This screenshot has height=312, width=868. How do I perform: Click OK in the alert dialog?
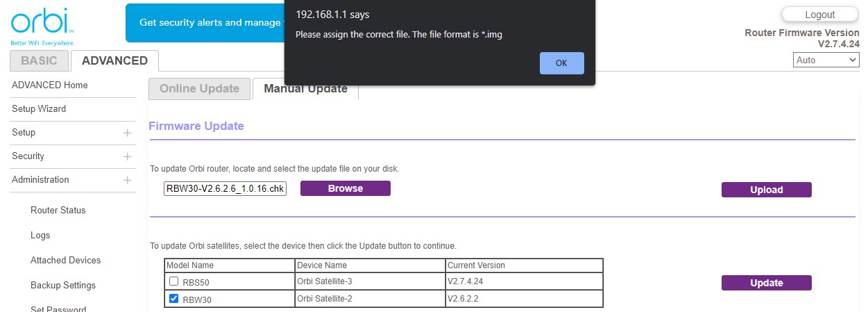(561, 63)
